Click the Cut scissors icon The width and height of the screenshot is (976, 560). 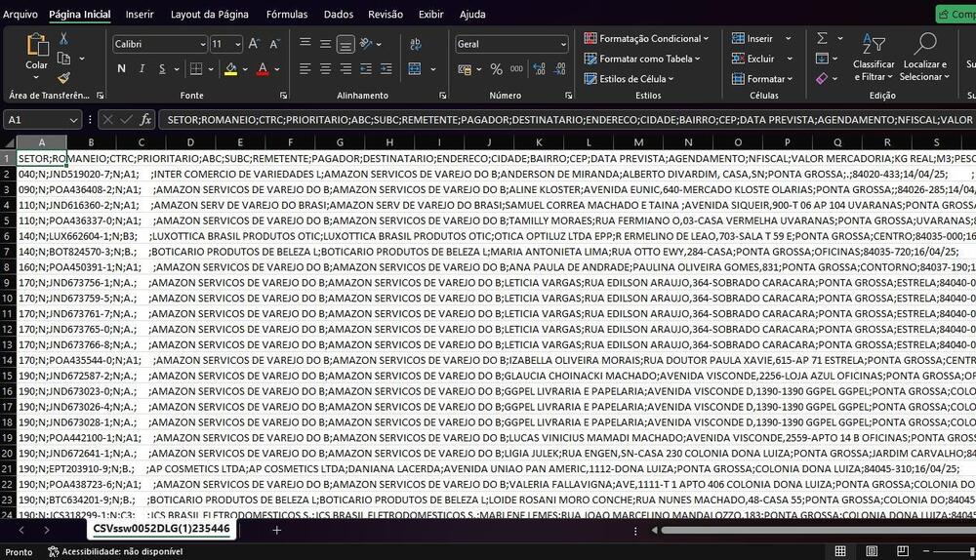pos(63,39)
